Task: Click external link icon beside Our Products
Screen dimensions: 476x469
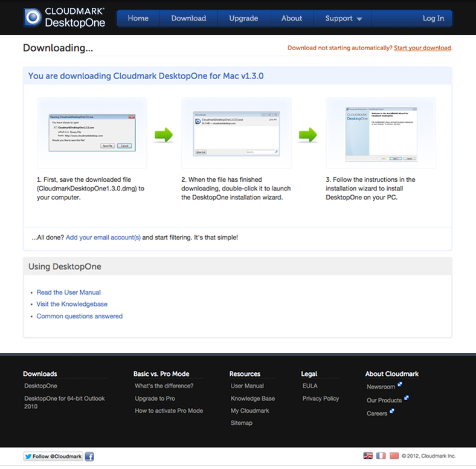Action: (407, 398)
